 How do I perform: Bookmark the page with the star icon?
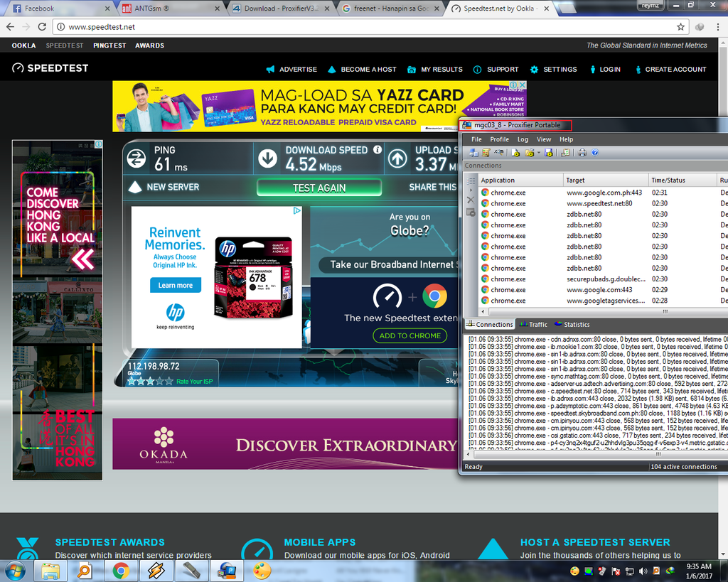pos(680,27)
